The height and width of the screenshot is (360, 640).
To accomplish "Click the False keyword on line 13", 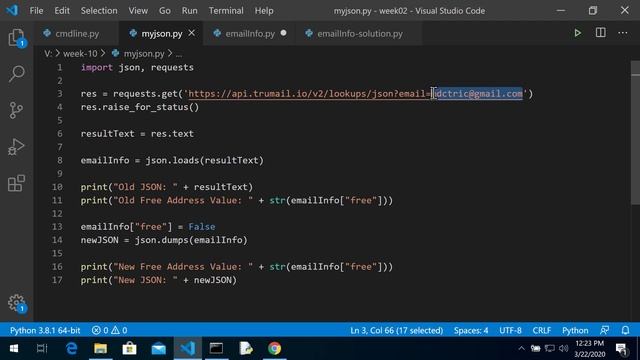I will point(202,227).
